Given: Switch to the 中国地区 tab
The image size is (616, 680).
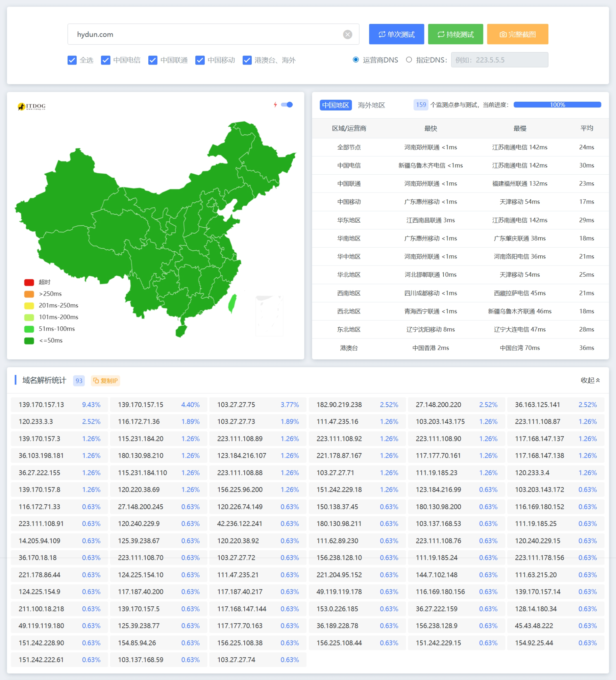Looking at the screenshot, I should [x=336, y=105].
